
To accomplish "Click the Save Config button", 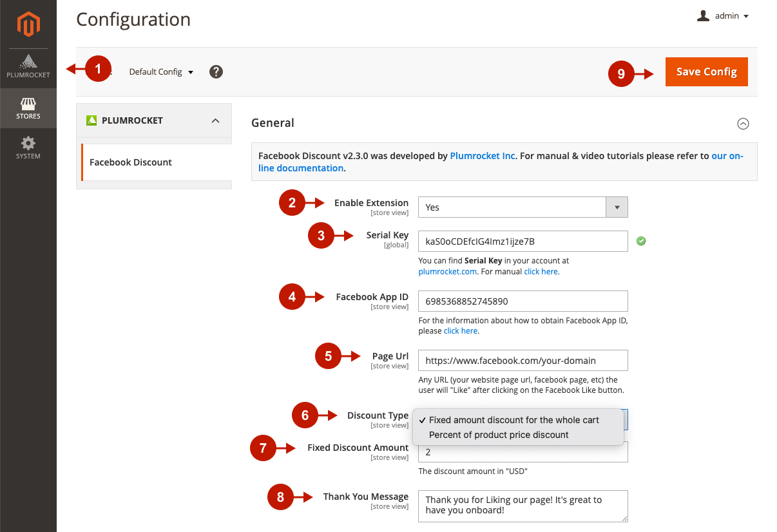I will (706, 71).
